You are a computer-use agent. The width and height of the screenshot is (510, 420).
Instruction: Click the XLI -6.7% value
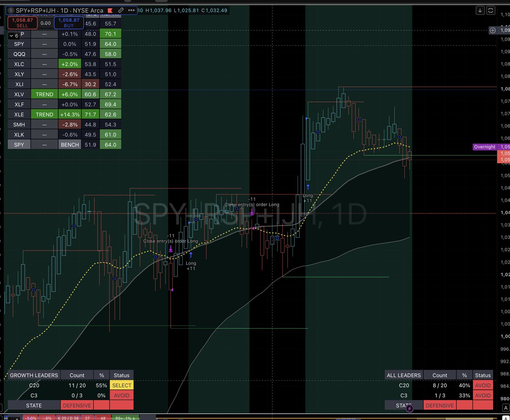70,84
